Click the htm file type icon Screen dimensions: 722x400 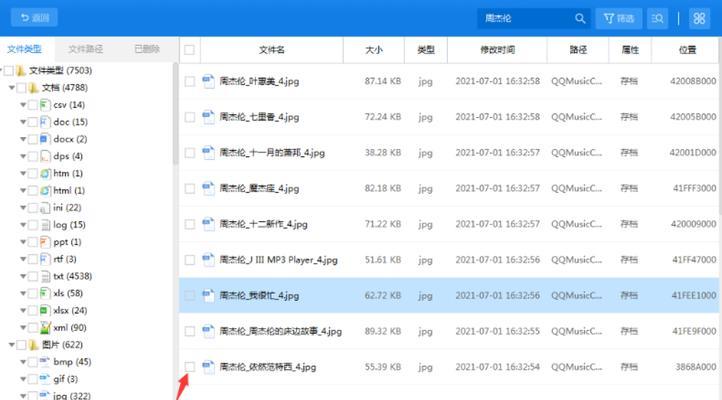45,174
